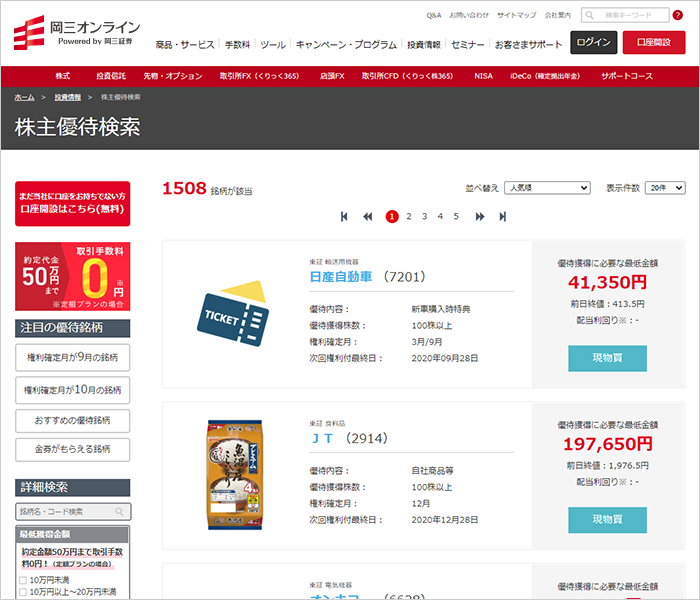
Task: Open ツール menu
Action: point(273,45)
